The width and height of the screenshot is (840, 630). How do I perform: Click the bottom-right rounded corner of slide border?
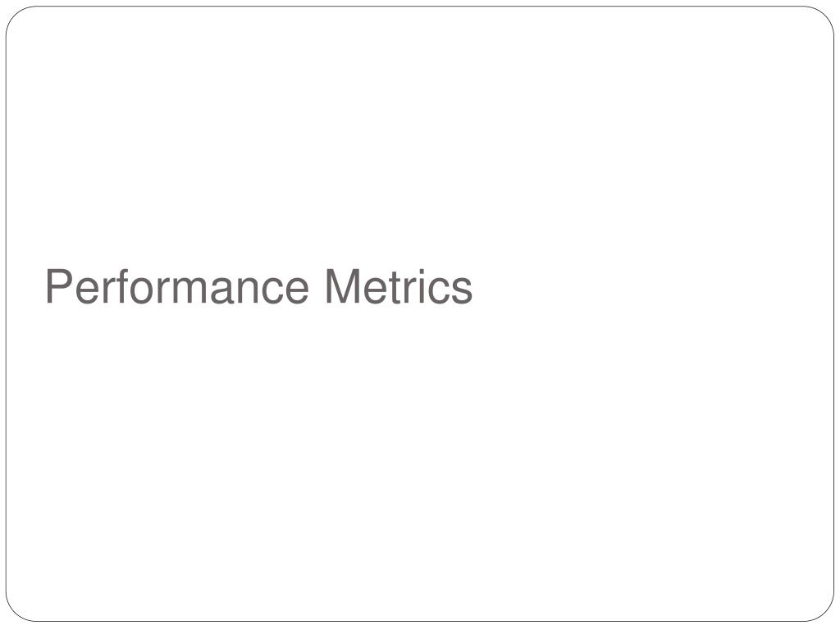coord(825,612)
